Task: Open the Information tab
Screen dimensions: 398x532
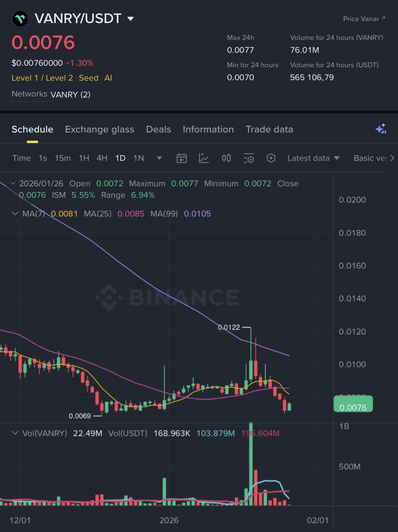Action: click(x=208, y=129)
